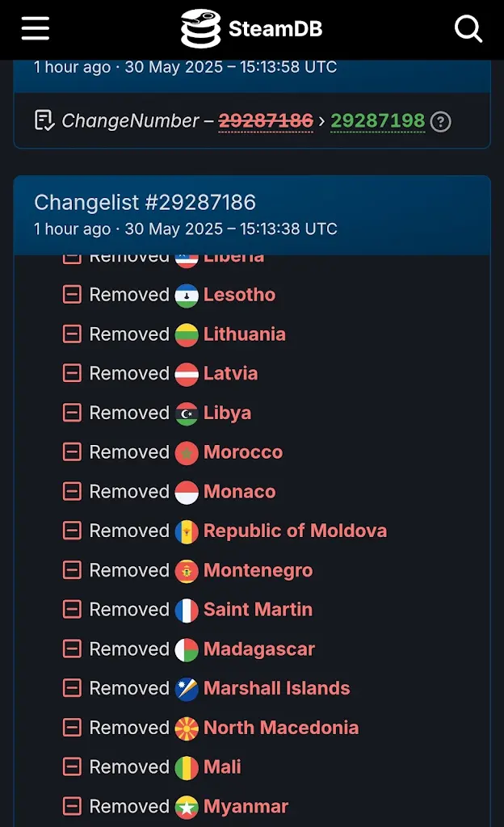Select the Montenegro country name

[258, 571]
